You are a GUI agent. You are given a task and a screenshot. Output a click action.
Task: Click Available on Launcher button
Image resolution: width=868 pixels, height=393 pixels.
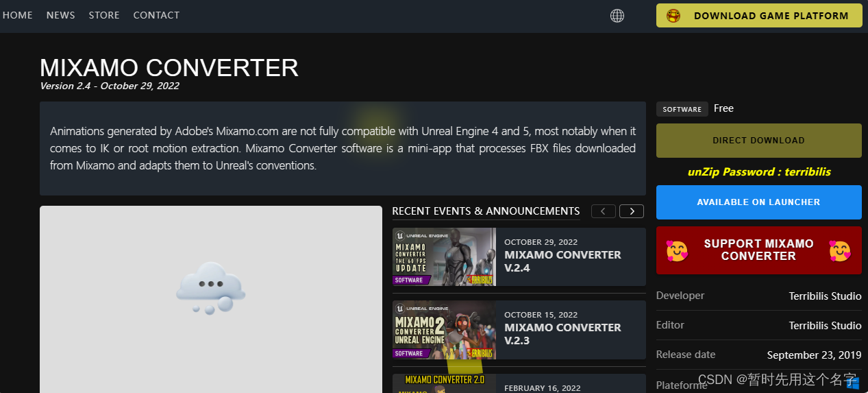[759, 202]
